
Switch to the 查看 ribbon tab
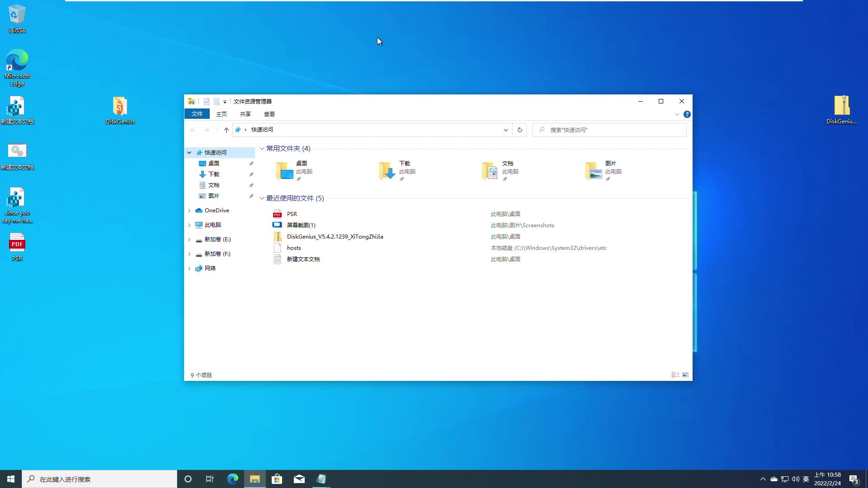[269, 114]
